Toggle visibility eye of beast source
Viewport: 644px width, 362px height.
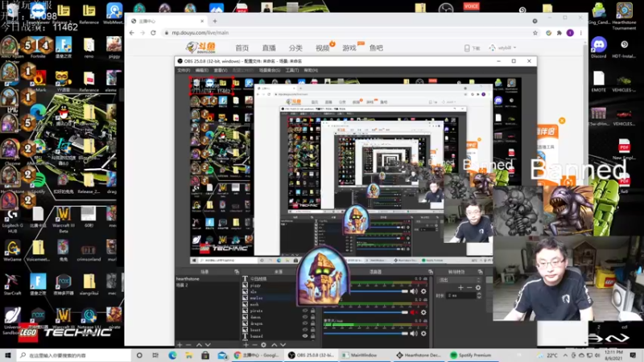click(305, 330)
